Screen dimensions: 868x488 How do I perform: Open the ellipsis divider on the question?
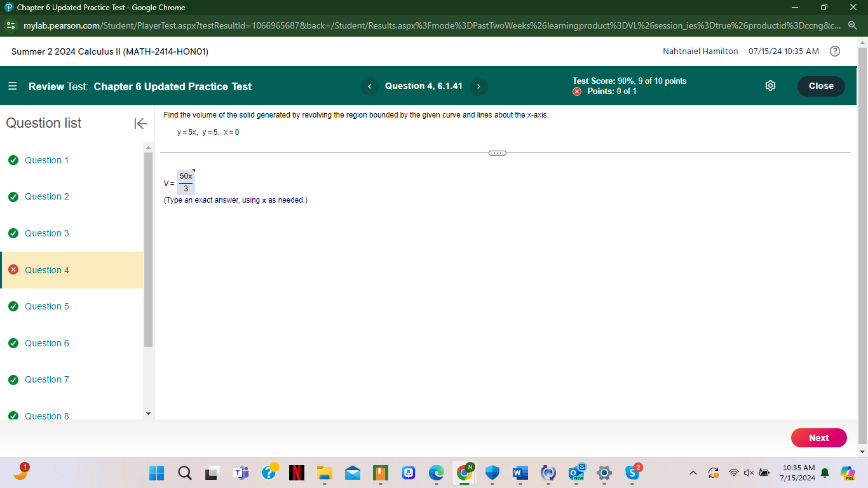(498, 152)
